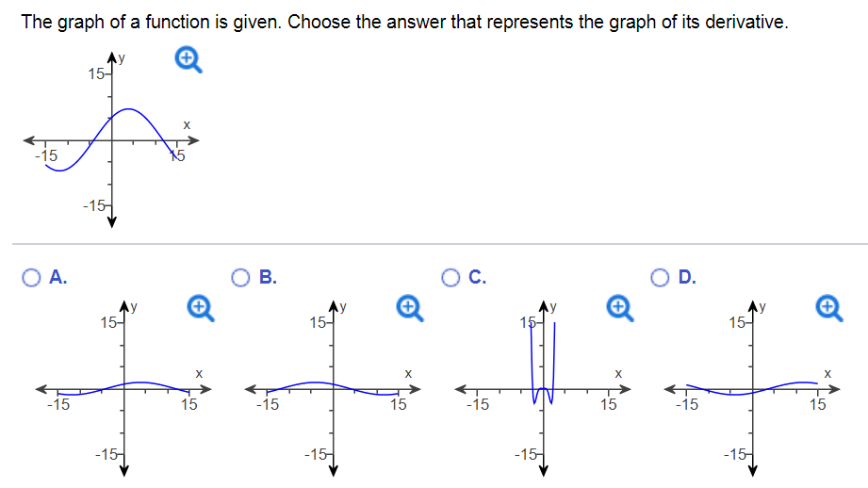The image size is (868, 488).
Task: Click the graph thumbnail under option B
Action: (x=333, y=389)
